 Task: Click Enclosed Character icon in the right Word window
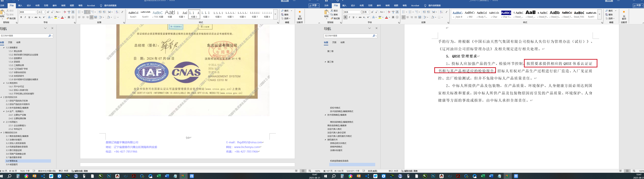pyautogui.click(x=397, y=17)
